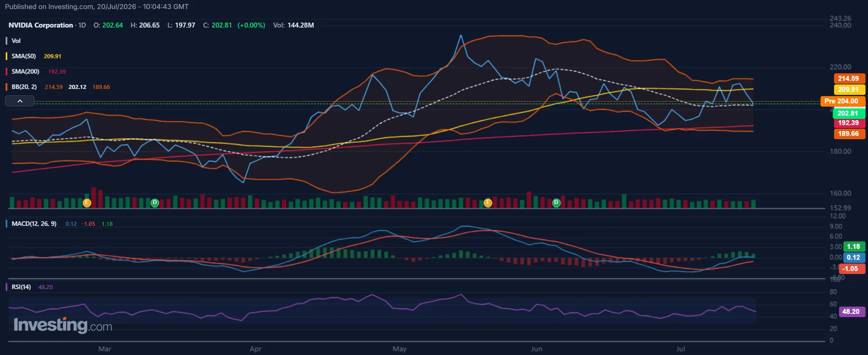Select the SMA(50) indicator legend
The height and width of the screenshot is (355, 868).
(x=24, y=56)
